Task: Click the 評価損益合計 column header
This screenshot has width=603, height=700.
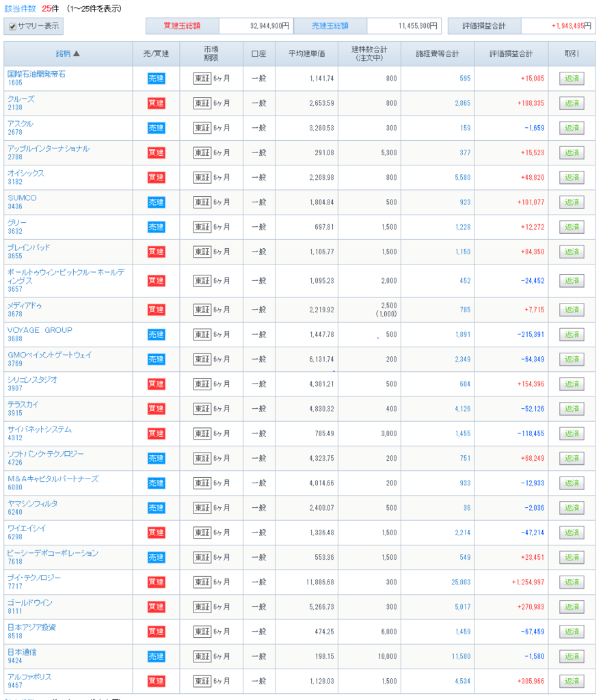Action: pyautogui.click(x=511, y=53)
